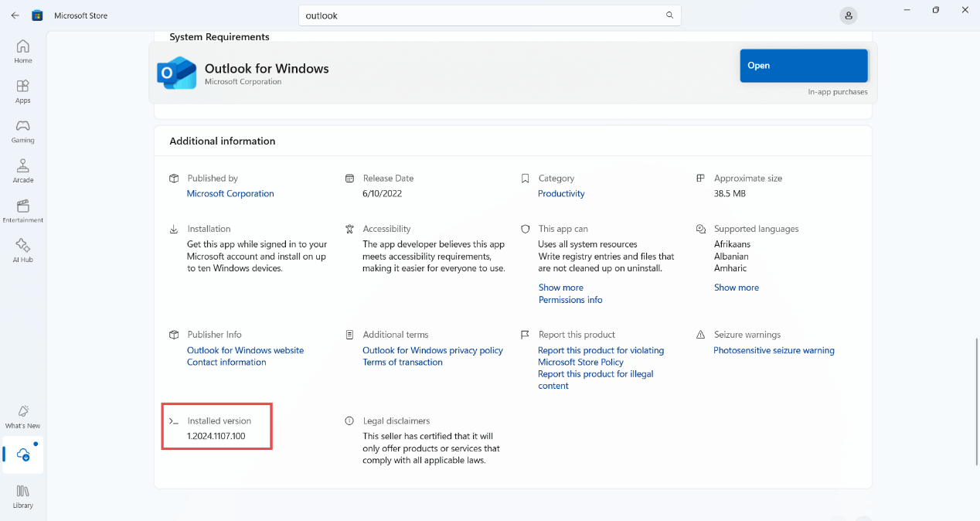Expand supported languages with Show more

click(x=736, y=288)
